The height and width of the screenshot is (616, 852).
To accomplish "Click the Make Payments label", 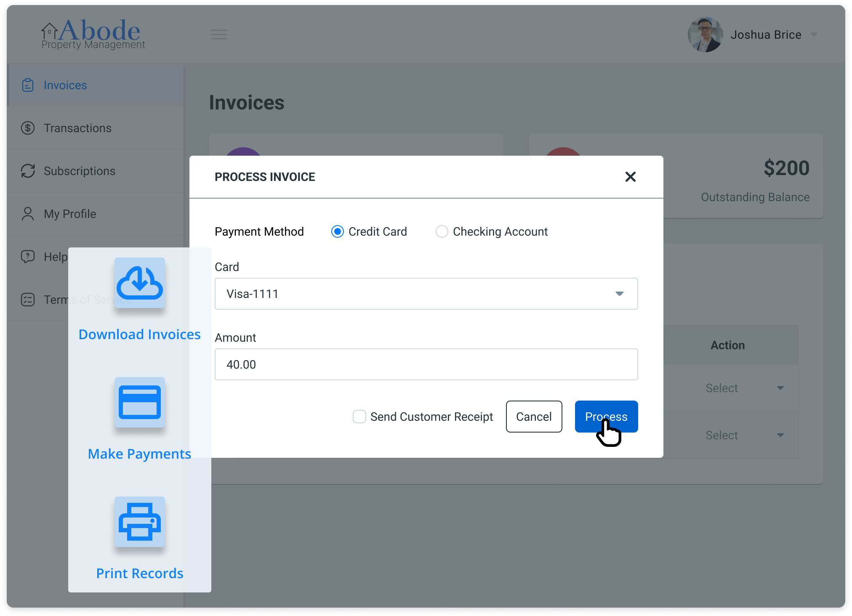I will pyautogui.click(x=140, y=454).
